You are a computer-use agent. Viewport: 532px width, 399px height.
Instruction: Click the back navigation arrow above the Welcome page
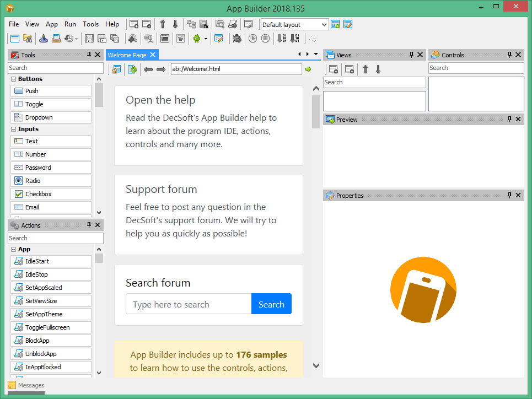[x=148, y=69]
